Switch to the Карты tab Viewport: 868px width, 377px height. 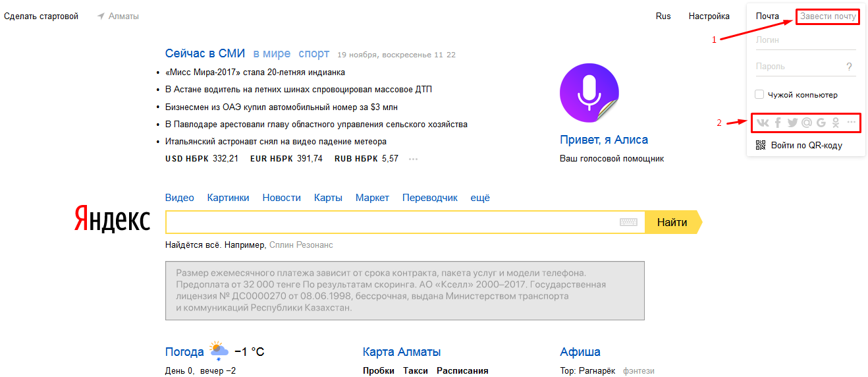pyautogui.click(x=328, y=198)
